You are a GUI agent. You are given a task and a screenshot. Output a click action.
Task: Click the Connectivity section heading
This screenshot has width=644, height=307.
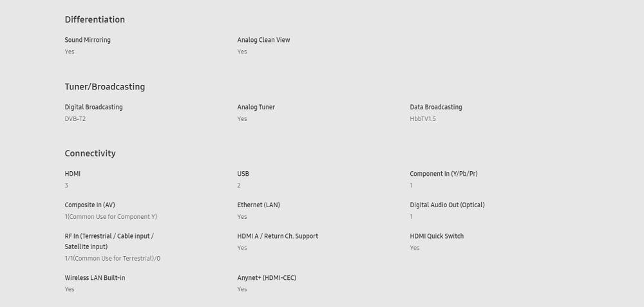coord(90,153)
